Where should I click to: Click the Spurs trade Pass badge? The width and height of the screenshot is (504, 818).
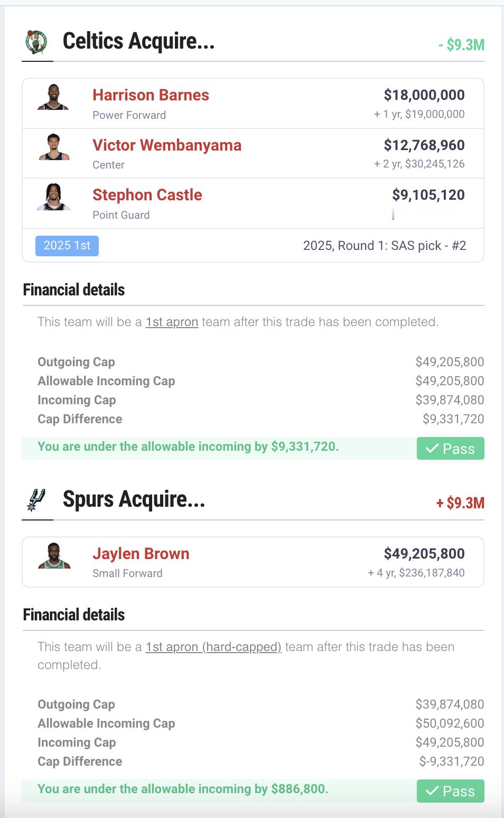click(x=450, y=791)
